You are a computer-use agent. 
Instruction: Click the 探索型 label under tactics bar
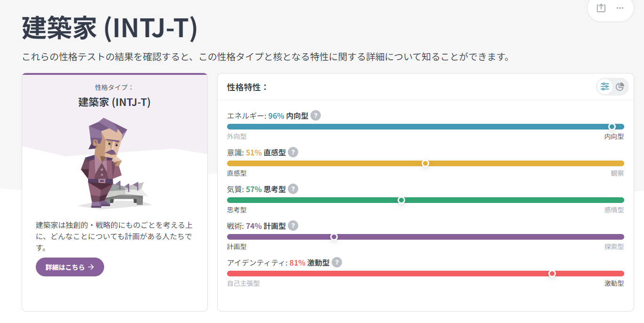tap(614, 247)
